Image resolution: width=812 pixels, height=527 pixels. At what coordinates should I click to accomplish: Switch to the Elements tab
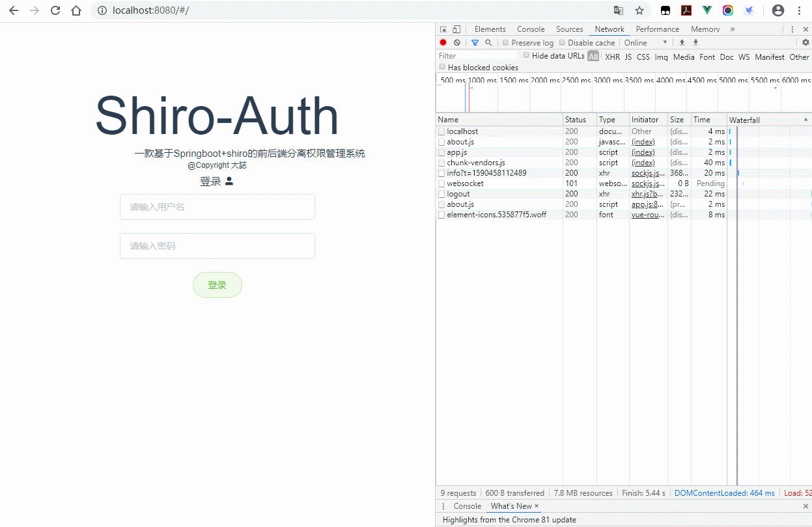coord(490,29)
